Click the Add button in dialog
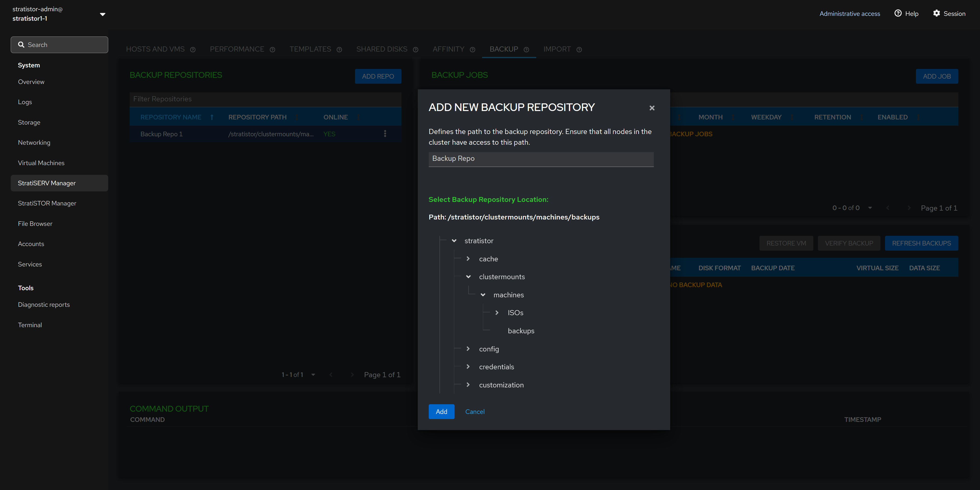980x490 pixels. (x=441, y=412)
